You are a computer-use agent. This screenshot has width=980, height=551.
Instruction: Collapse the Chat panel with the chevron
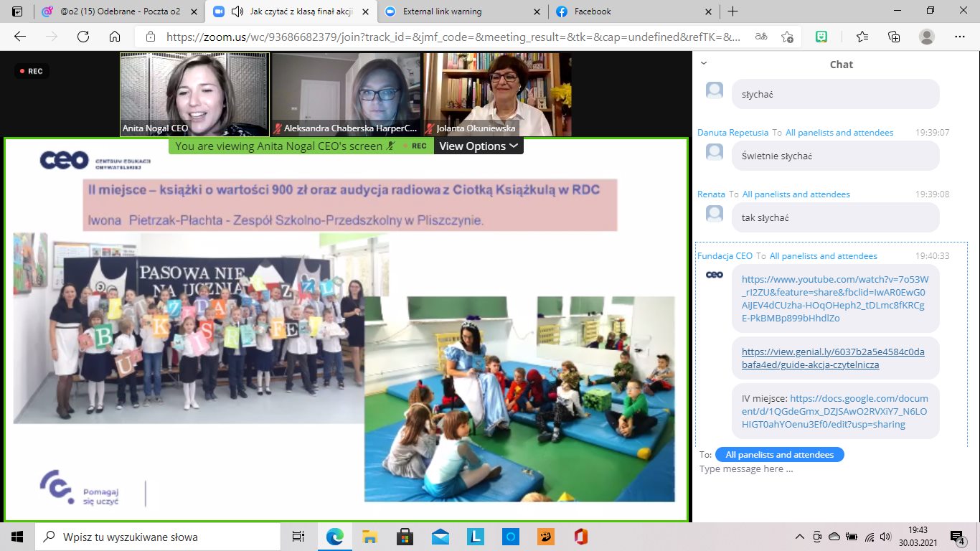[704, 63]
